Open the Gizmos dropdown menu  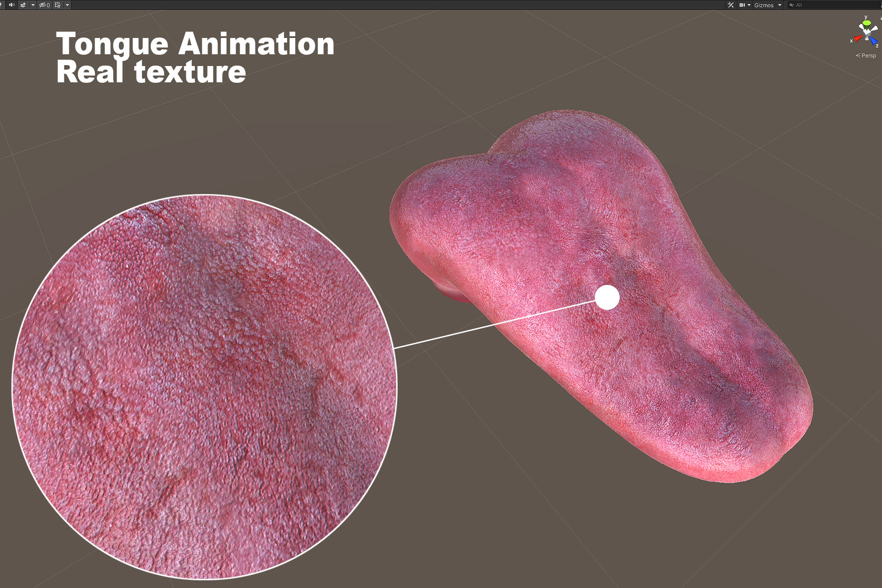click(764, 5)
